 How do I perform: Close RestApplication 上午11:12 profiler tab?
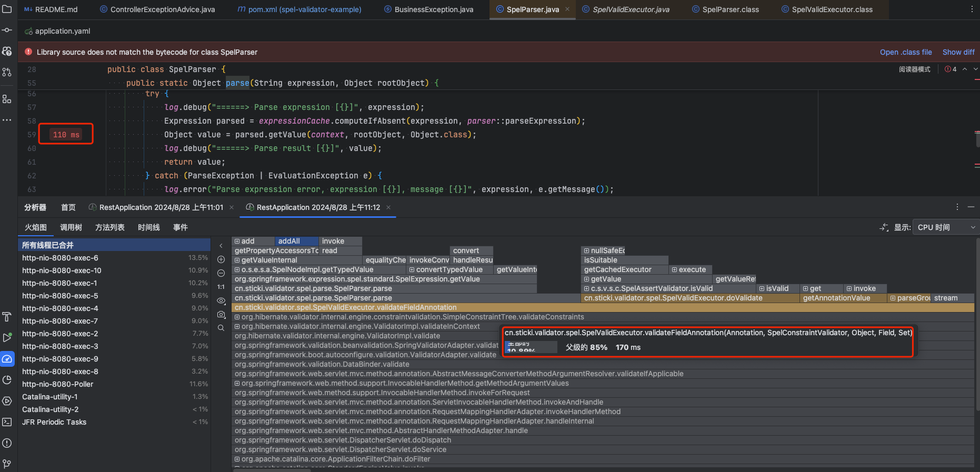coord(388,207)
